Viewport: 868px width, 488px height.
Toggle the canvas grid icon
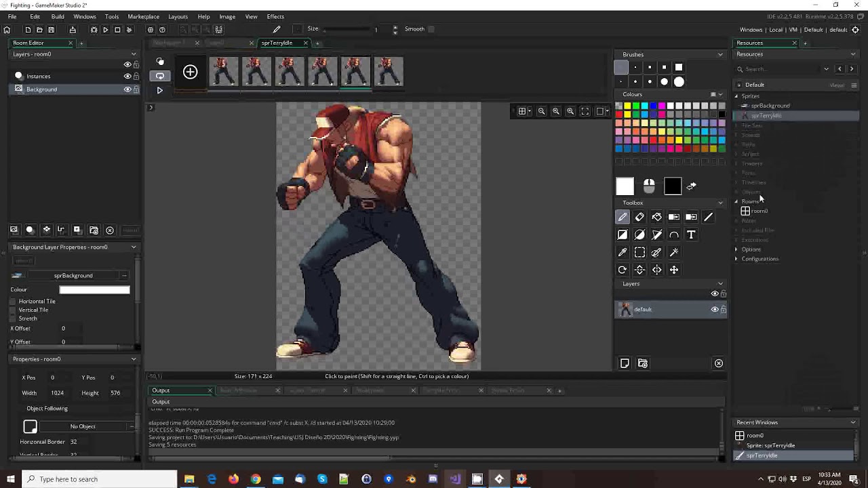(x=522, y=111)
